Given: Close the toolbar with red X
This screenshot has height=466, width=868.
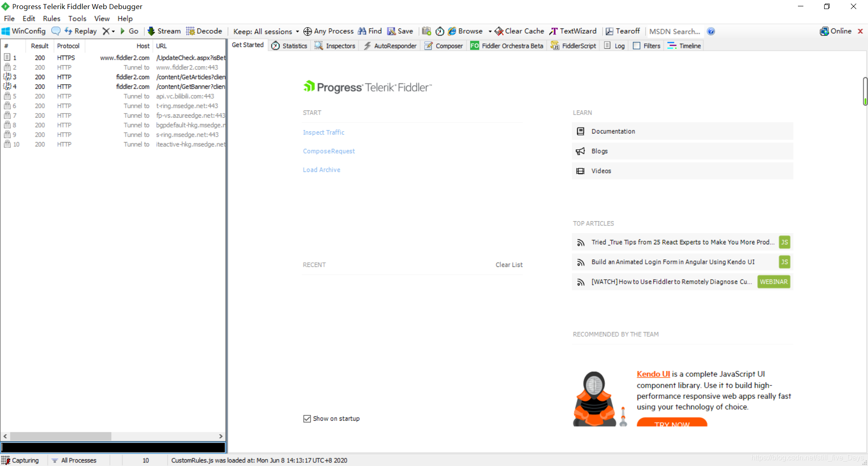Looking at the screenshot, I should pyautogui.click(x=860, y=31).
